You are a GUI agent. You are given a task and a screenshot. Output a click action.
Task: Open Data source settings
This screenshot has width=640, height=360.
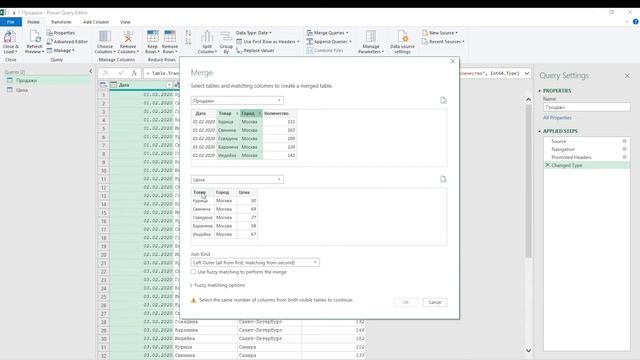[x=402, y=42]
